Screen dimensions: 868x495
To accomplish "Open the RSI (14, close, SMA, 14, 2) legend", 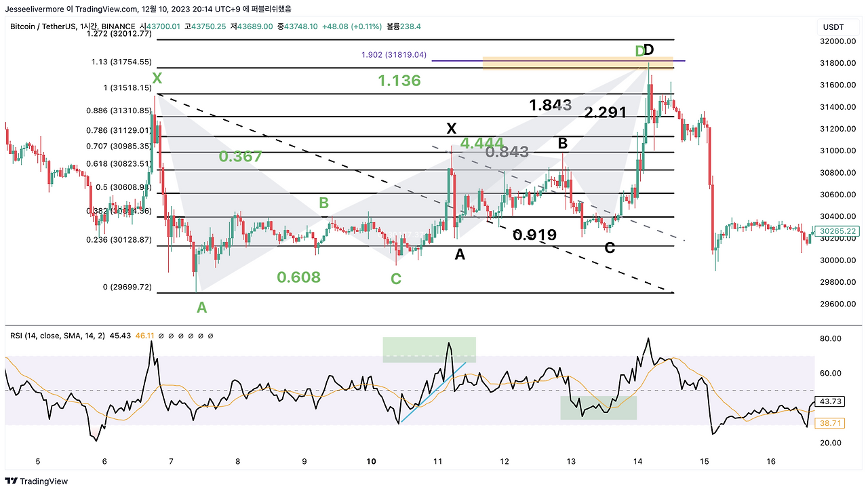I will [57, 336].
